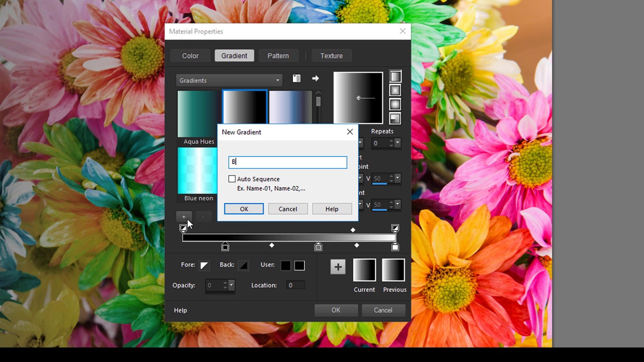Click the Location value field
This screenshot has height=362, width=644.
pos(295,285)
